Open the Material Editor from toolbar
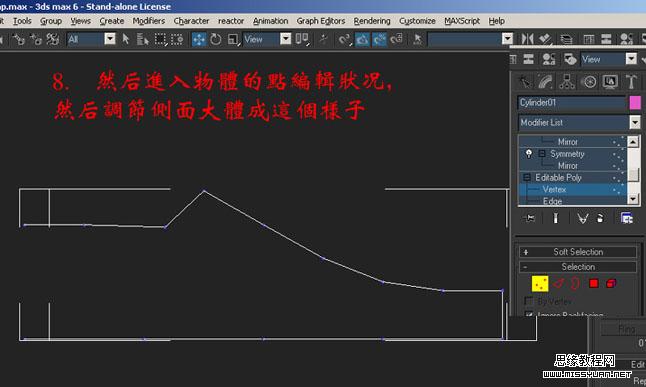The image size is (646, 387). tap(627, 39)
